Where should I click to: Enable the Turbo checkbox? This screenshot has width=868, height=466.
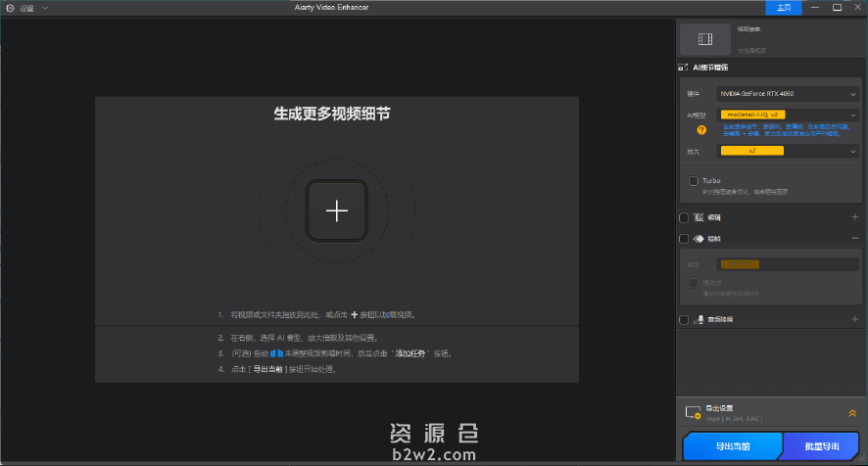coord(694,181)
